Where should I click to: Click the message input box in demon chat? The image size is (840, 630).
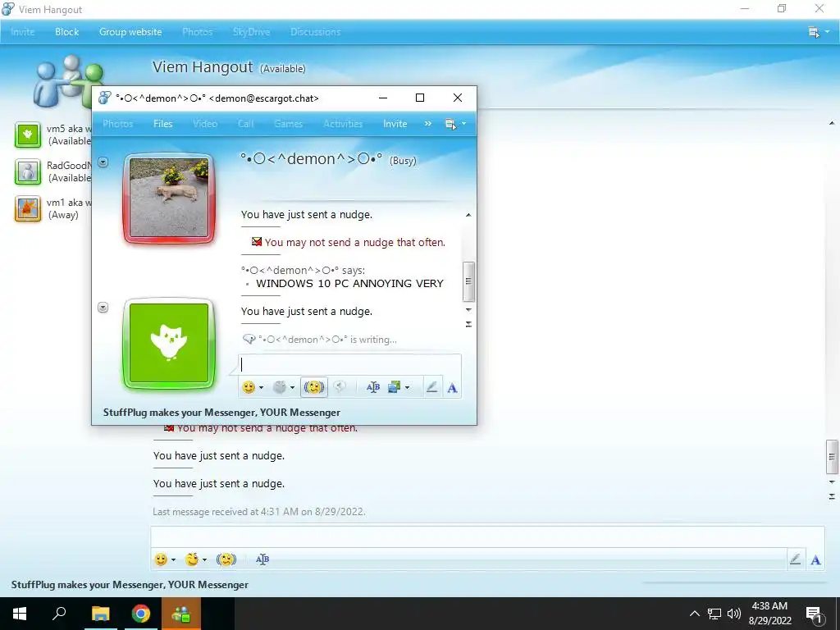coord(349,365)
